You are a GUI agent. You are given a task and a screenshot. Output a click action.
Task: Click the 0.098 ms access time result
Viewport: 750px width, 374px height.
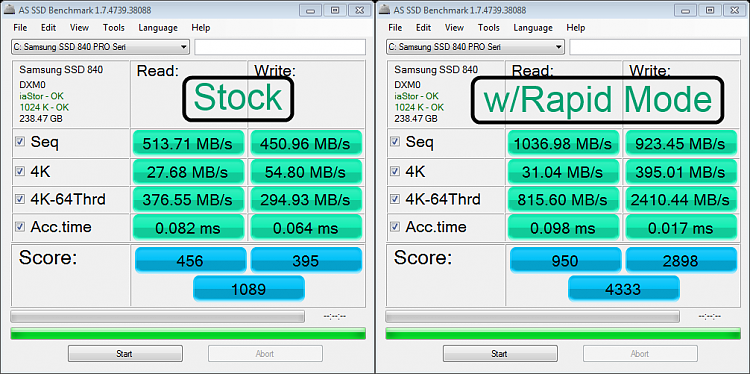pos(564,228)
